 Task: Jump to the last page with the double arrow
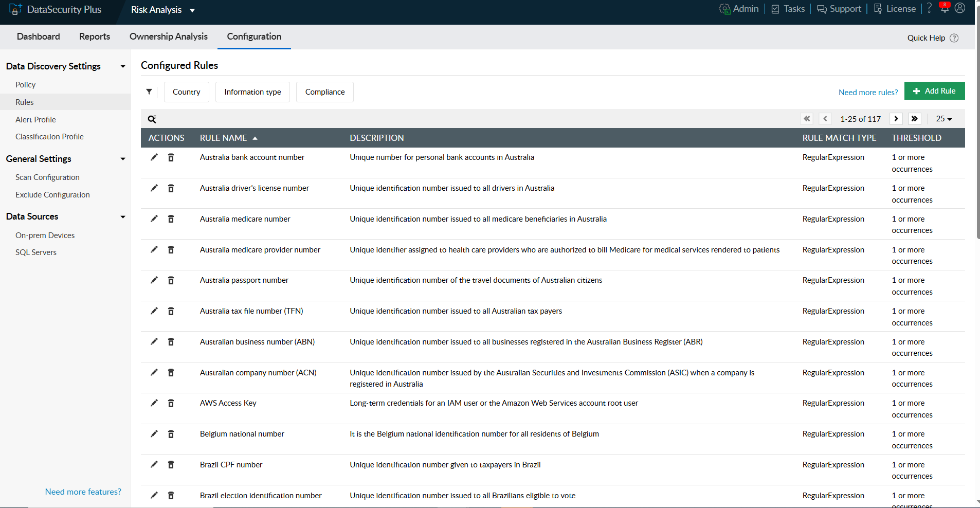pyautogui.click(x=915, y=119)
